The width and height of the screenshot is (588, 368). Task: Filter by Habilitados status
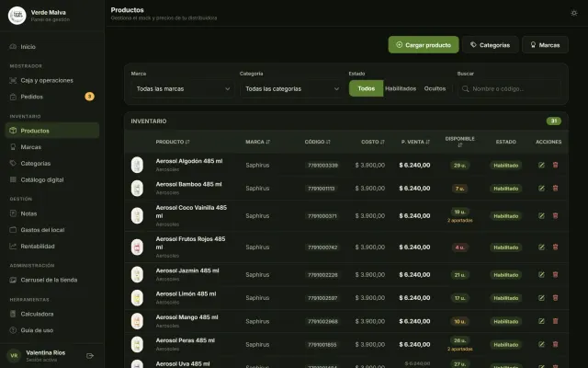pos(401,88)
